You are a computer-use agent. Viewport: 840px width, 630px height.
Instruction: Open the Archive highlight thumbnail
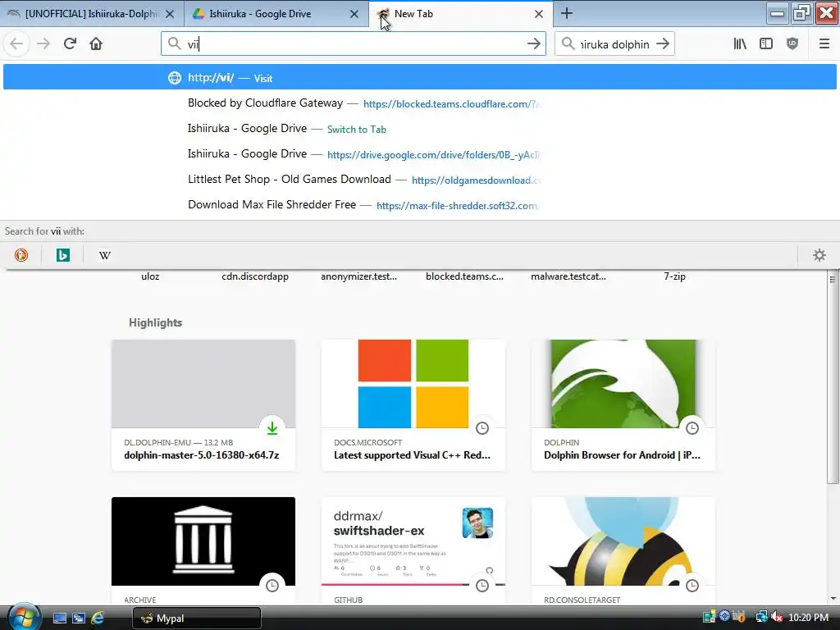click(x=203, y=541)
